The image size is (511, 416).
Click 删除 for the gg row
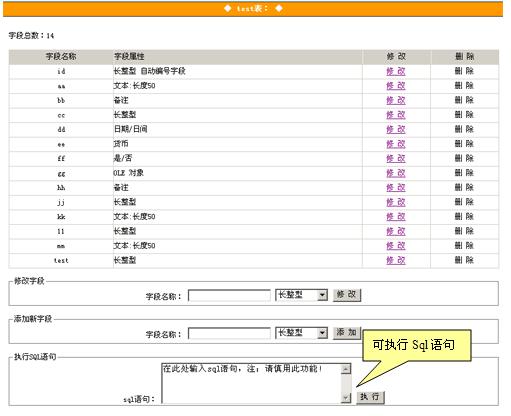click(x=464, y=173)
